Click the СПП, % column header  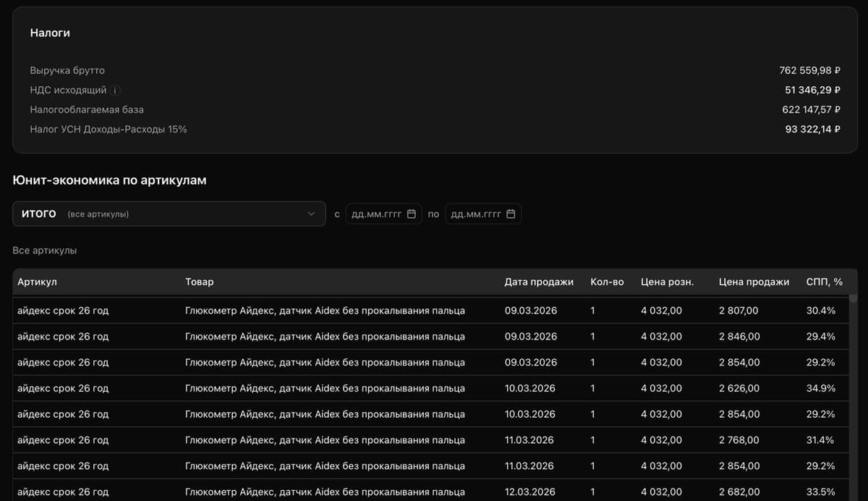coord(824,282)
